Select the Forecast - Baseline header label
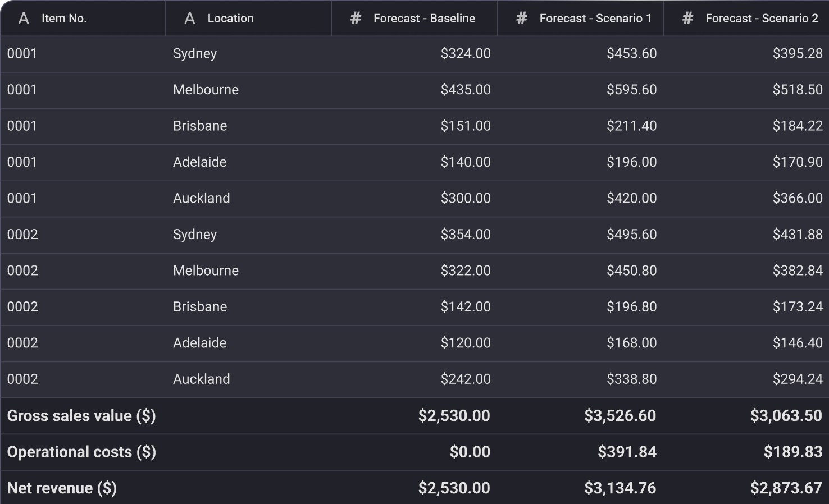The height and width of the screenshot is (504, 829). (x=424, y=19)
